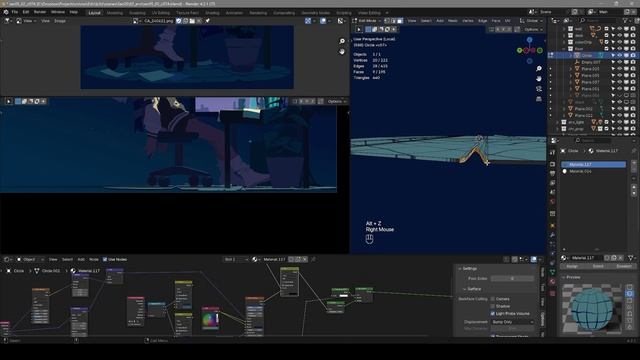Toggle Use Nodes checkbox in node editor
Viewport: 640px width, 360px height.
[105, 259]
